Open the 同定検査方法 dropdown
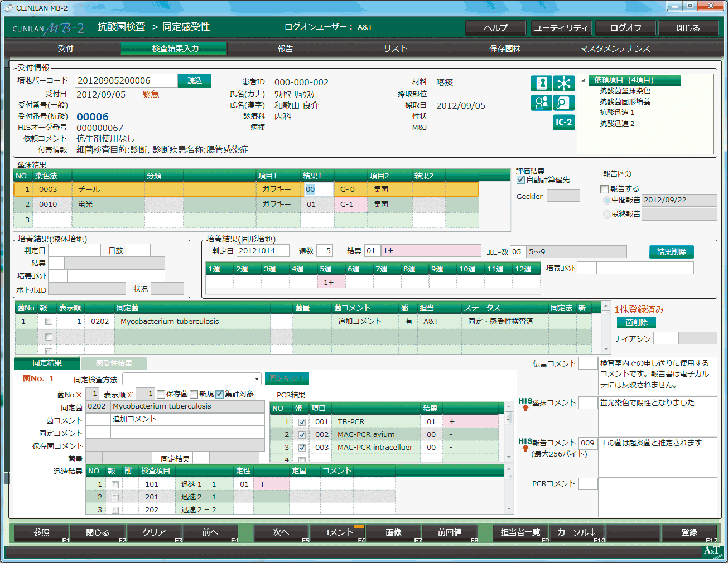Image resolution: width=728 pixels, height=563 pixels. coord(257,379)
